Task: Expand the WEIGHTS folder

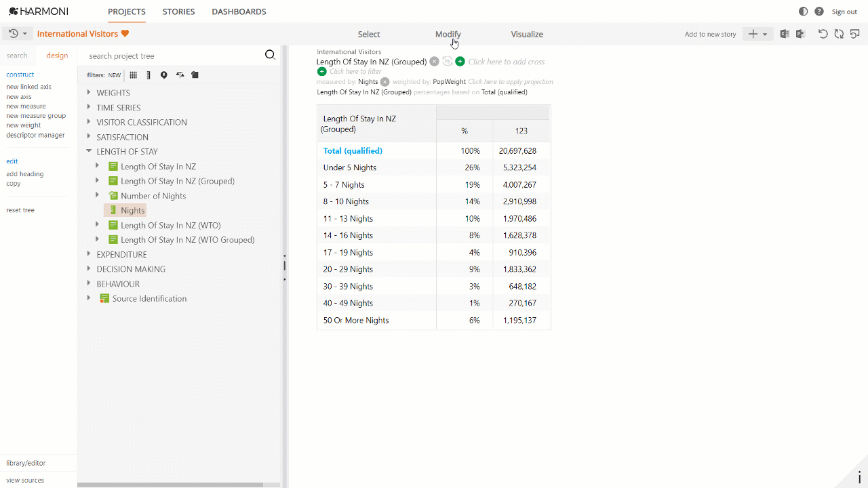Action: point(89,92)
